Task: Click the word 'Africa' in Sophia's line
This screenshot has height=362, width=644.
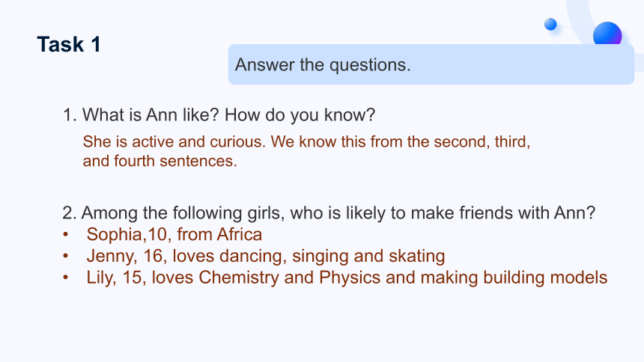Action: (x=240, y=234)
